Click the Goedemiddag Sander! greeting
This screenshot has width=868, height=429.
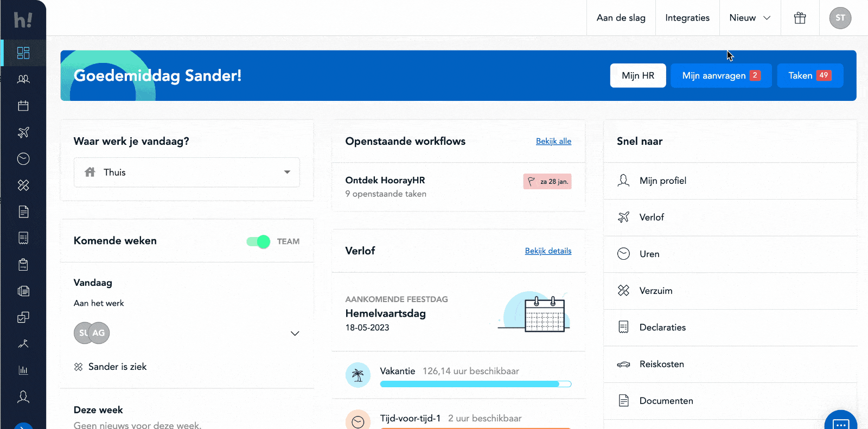[x=157, y=75]
